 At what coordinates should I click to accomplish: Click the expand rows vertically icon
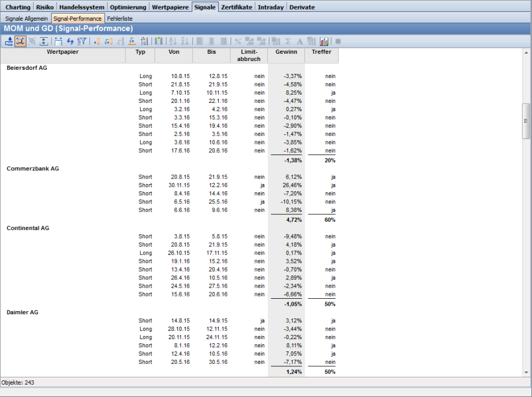pyautogui.click(x=44, y=41)
